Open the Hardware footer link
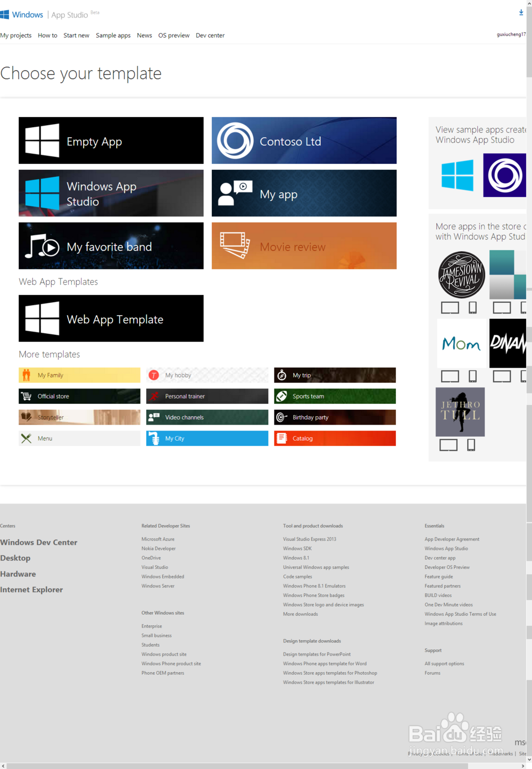The height and width of the screenshot is (769, 532). [x=18, y=574]
